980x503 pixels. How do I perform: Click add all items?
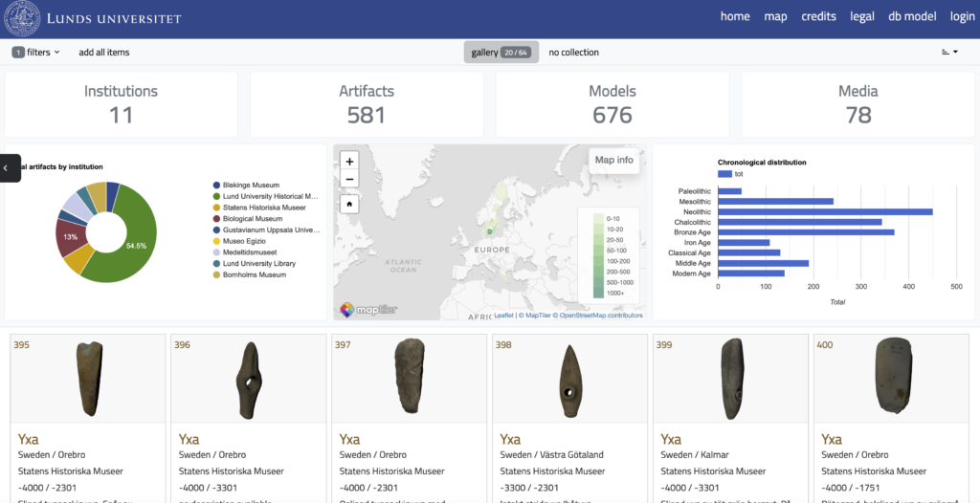[104, 53]
